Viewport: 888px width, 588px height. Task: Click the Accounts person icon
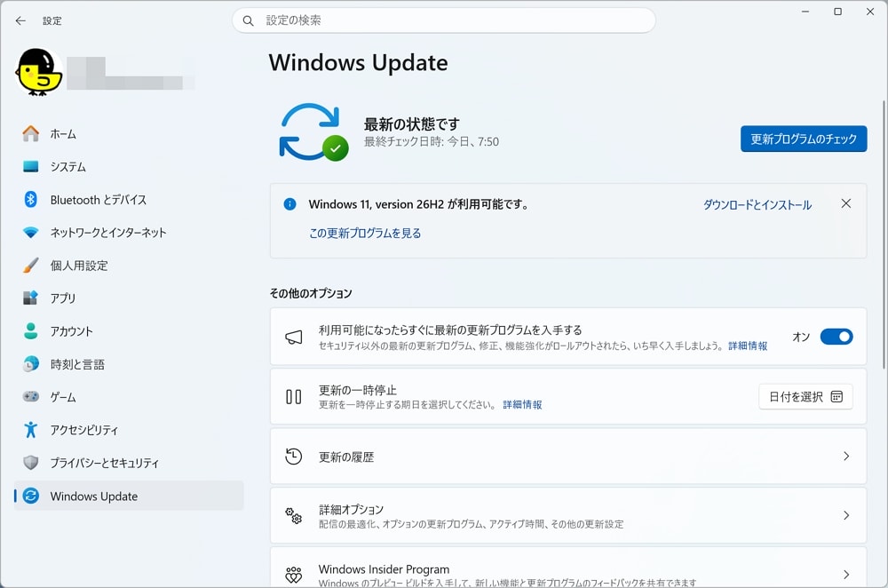30,330
